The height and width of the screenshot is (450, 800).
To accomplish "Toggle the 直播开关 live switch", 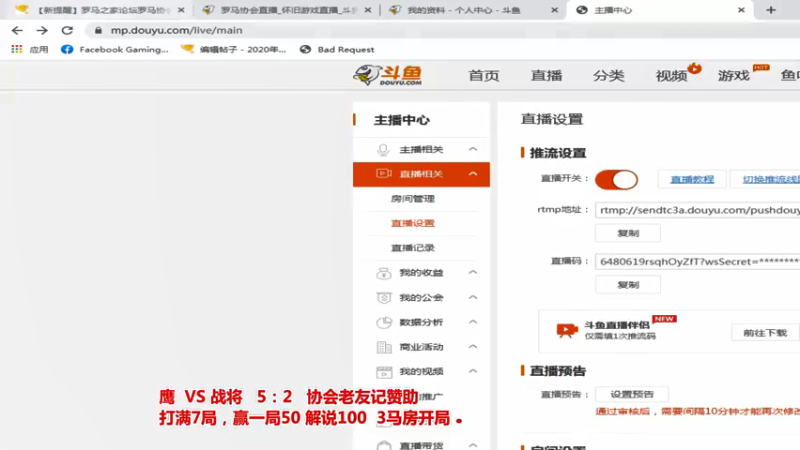I will click(616, 180).
